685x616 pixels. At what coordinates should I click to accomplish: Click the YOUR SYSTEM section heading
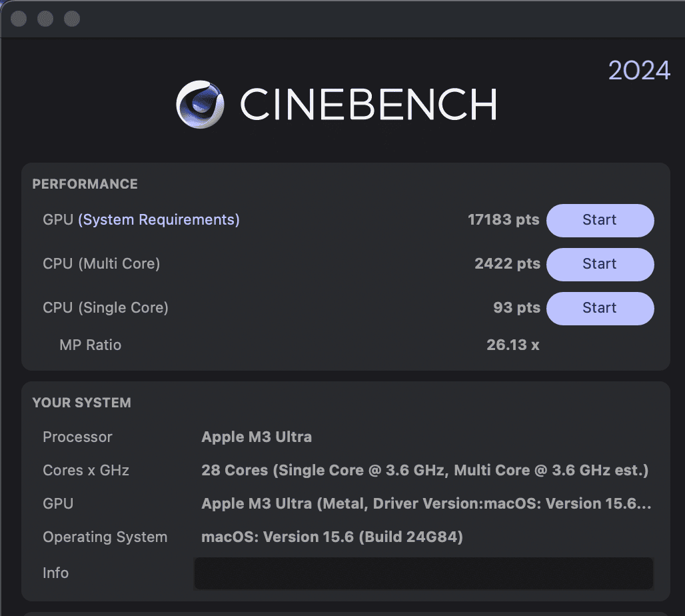[82, 403]
